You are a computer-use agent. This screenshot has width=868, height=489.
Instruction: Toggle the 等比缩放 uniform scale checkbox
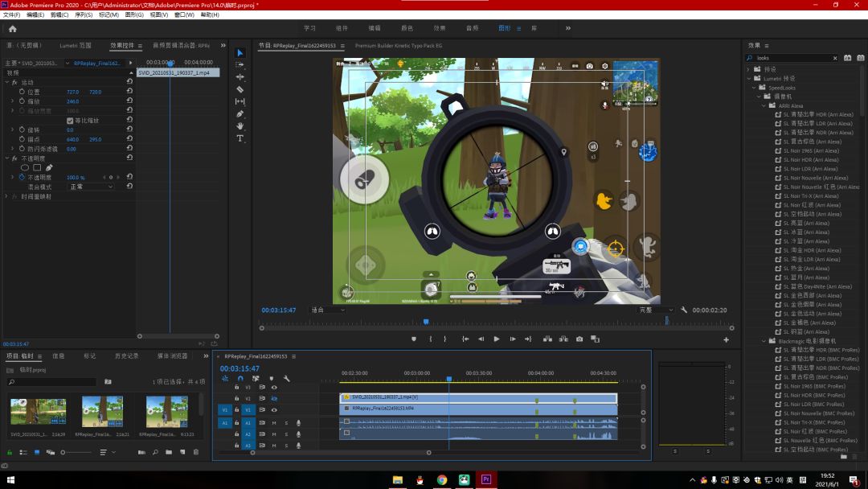(x=70, y=121)
